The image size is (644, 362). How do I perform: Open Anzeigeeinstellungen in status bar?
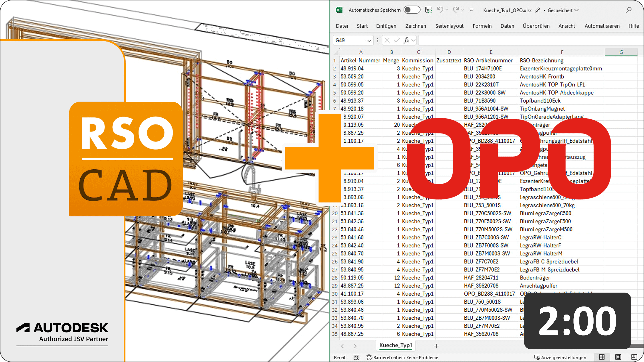[x=560, y=358]
